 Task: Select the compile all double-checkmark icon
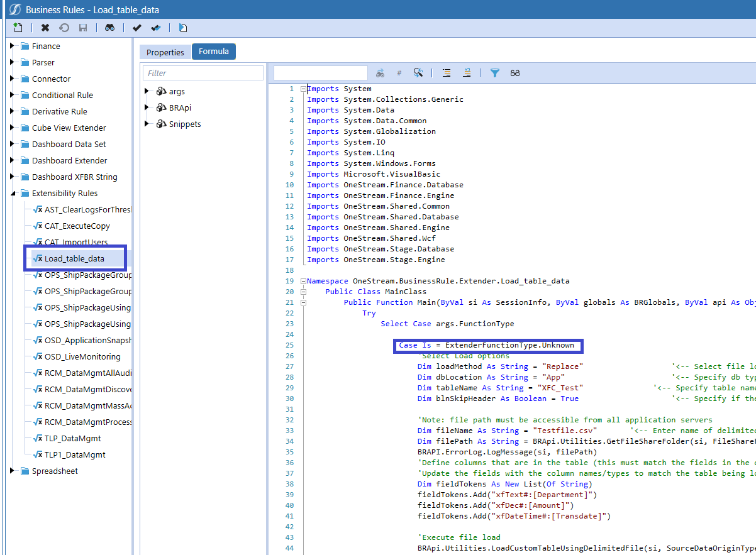pos(155,28)
